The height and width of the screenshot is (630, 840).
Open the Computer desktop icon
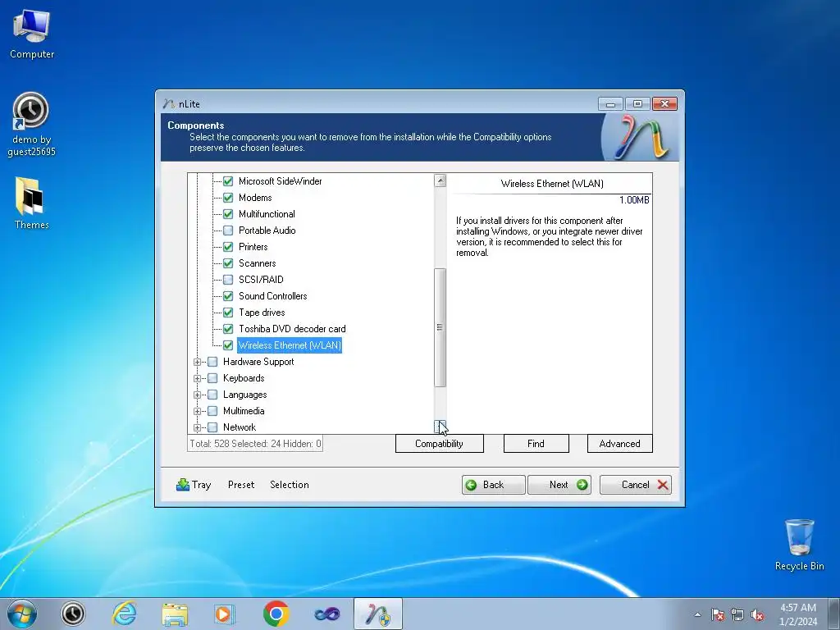(x=32, y=33)
